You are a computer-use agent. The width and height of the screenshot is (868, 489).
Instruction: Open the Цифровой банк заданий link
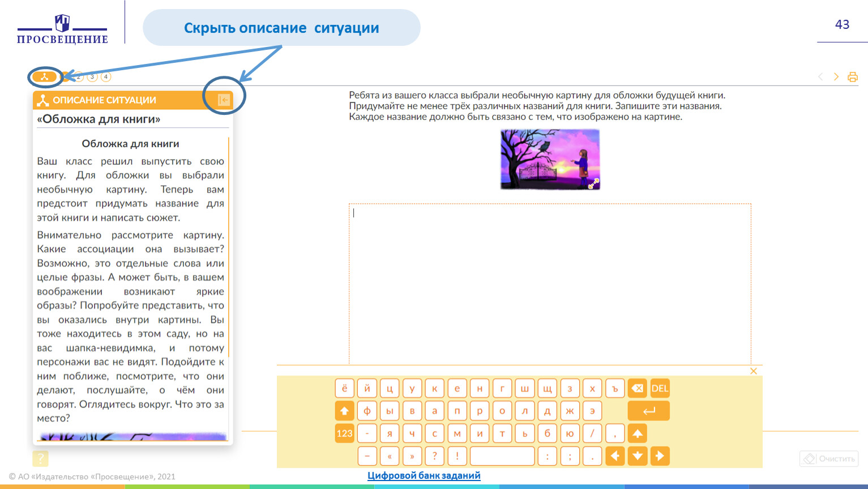tap(424, 475)
